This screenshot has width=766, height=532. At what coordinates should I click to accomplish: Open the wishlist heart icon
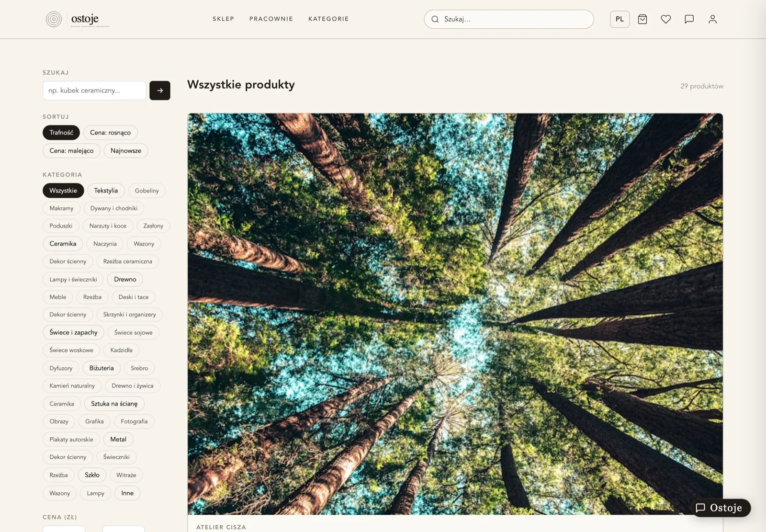666,19
